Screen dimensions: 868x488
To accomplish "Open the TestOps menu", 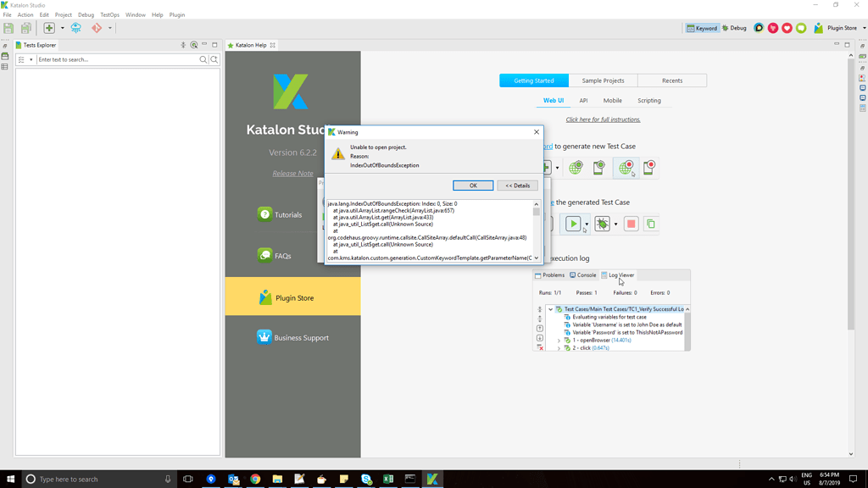I will [109, 15].
